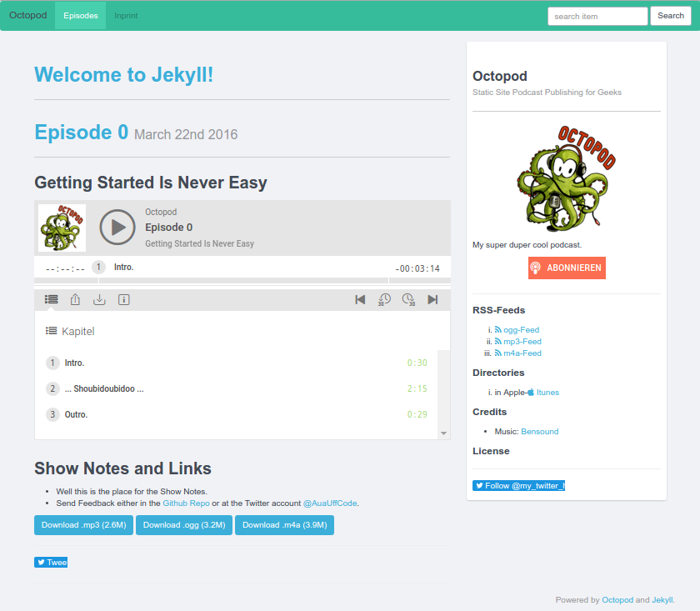
Task: Select chapter 2 Shoubidoubidoo
Action: pyautogui.click(x=237, y=388)
